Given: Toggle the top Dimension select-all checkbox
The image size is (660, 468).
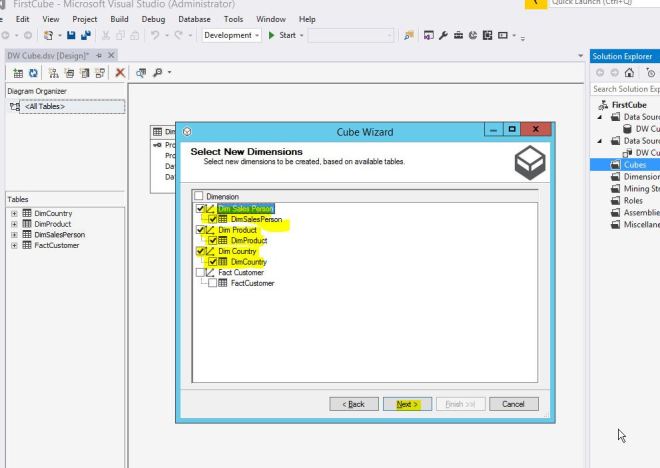Looking at the screenshot, I should tap(198, 196).
